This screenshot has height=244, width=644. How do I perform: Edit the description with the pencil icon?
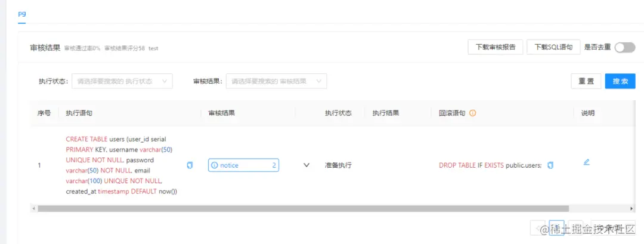[587, 162]
